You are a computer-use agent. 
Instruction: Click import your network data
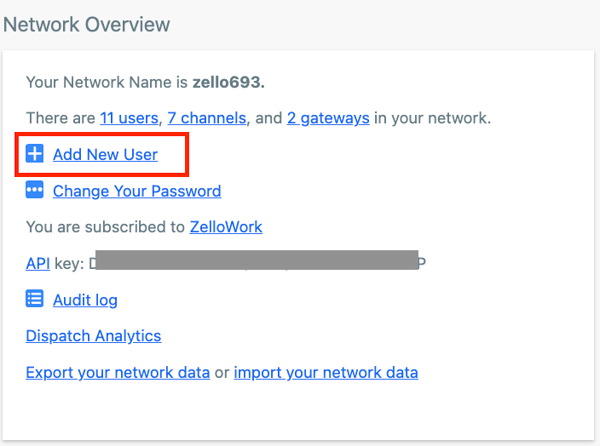tap(326, 373)
